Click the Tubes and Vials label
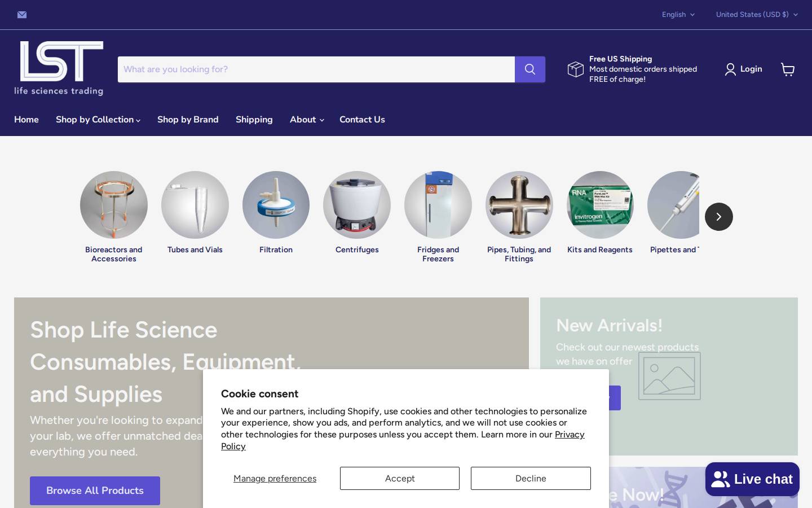The height and width of the screenshot is (508, 812). (x=195, y=249)
